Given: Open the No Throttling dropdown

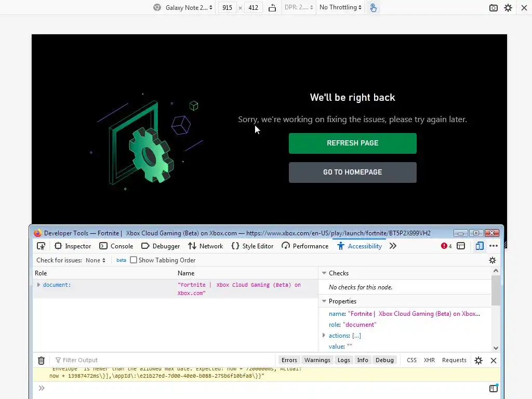Looking at the screenshot, I should 340,7.
